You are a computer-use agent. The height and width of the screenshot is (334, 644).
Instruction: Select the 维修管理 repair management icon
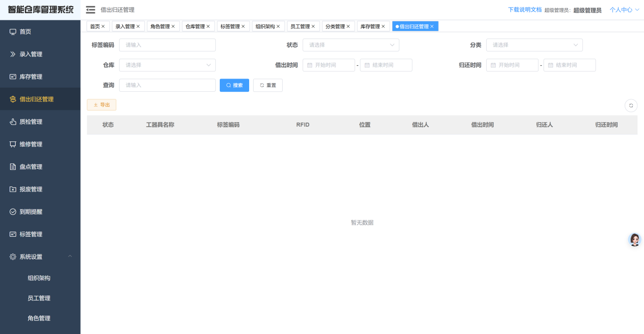13,144
